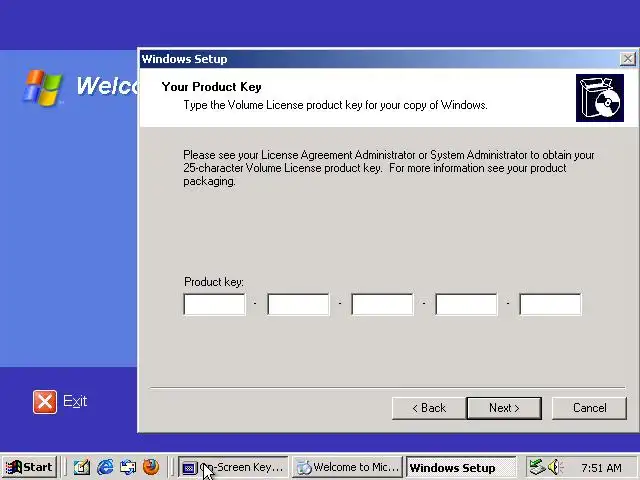
Task: Switch to On-Screen Keyboard taskbar button
Action: (x=233, y=467)
